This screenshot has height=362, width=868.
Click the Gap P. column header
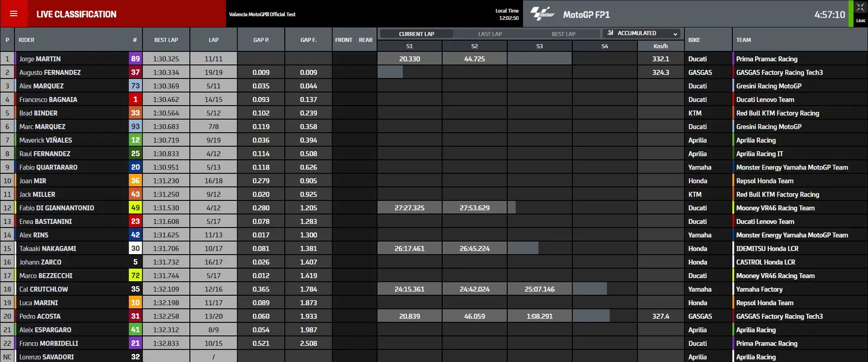coord(261,40)
